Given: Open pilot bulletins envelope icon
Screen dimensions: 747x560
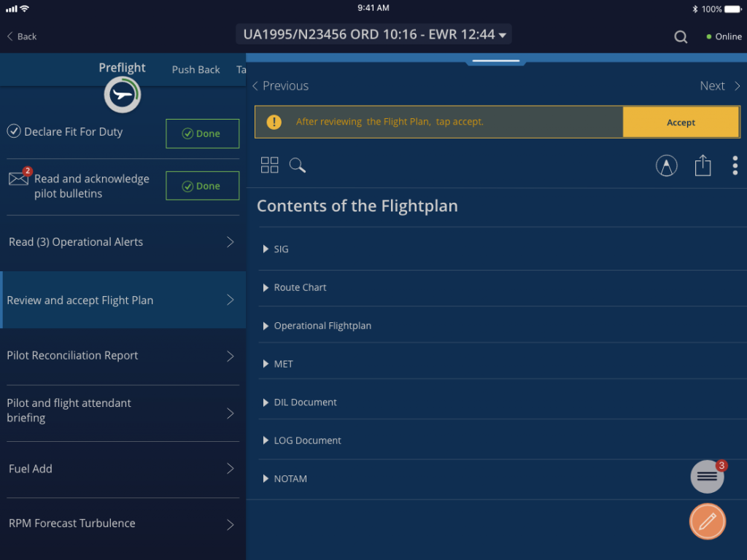Looking at the screenshot, I should point(19,179).
